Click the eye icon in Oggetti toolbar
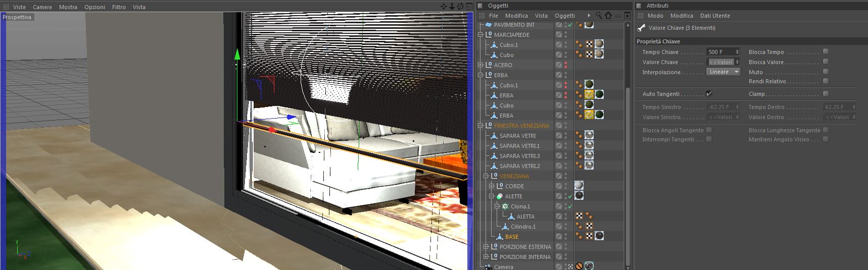868x270 pixels. [x=618, y=16]
